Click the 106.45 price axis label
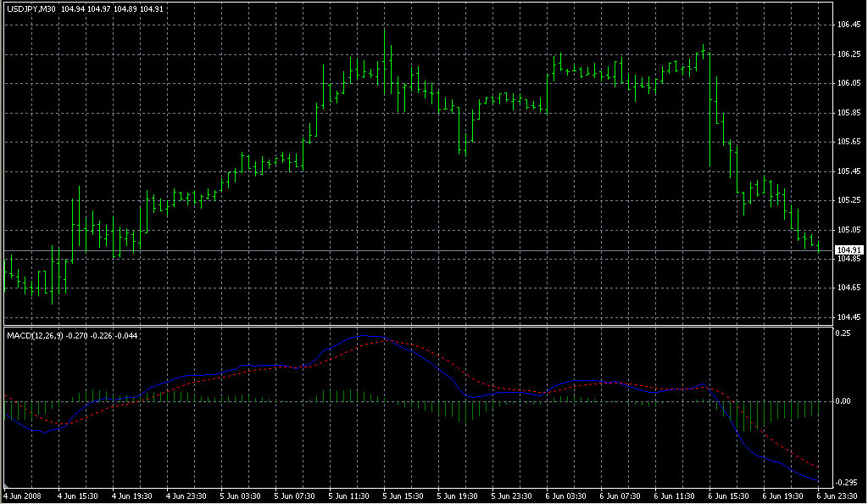This screenshot has width=868, height=504. [x=849, y=25]
